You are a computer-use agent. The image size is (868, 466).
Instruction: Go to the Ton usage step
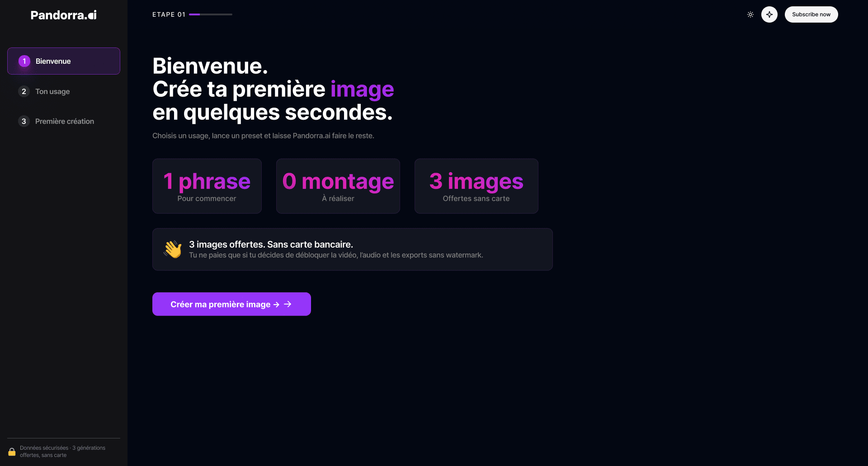tap(64, 91)
